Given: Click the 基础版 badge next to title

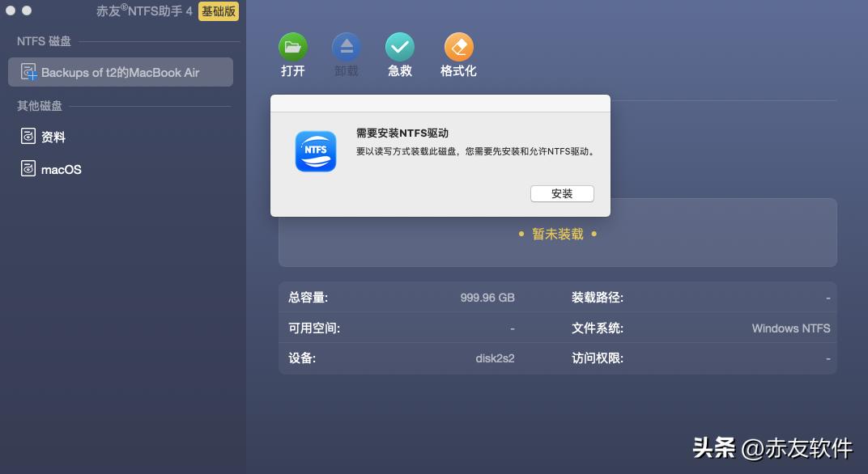Looking at the screenshot, I should (219, 11).
